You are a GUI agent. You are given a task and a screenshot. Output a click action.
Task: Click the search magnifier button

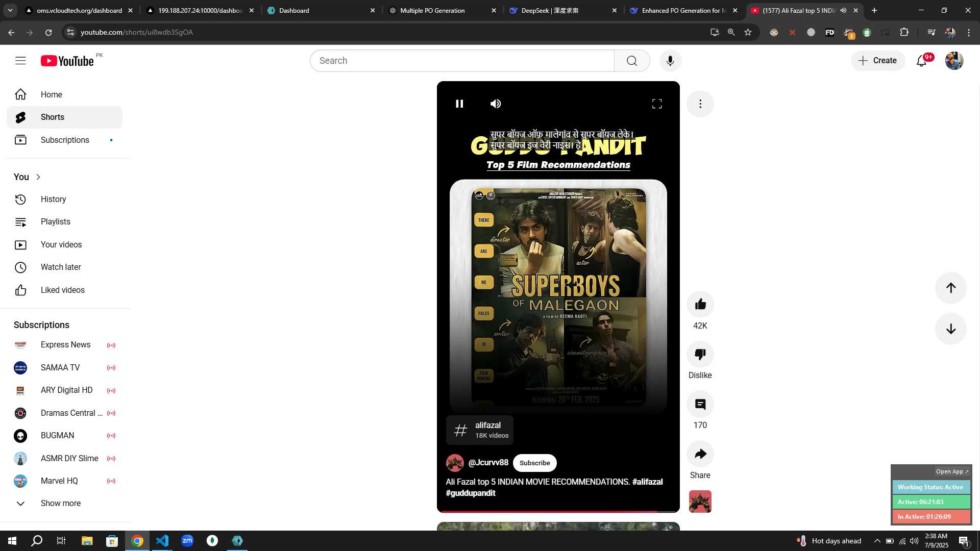632,61
